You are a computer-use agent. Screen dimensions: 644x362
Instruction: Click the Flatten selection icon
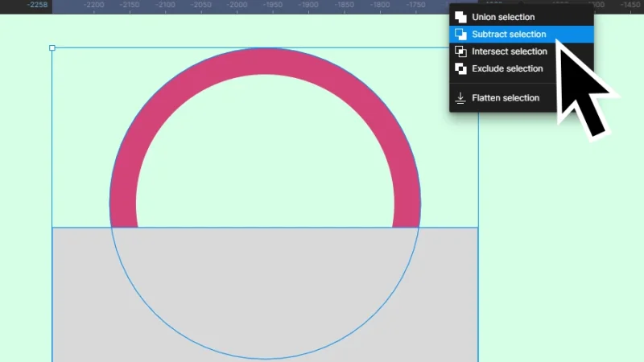460,97
